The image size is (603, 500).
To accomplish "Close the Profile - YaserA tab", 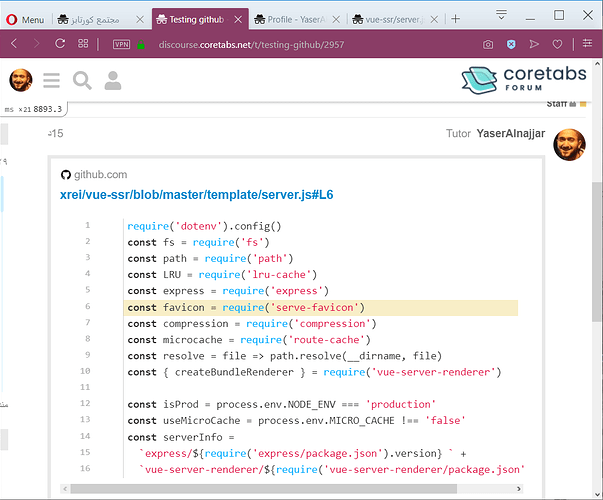I will tap(336, 19).
